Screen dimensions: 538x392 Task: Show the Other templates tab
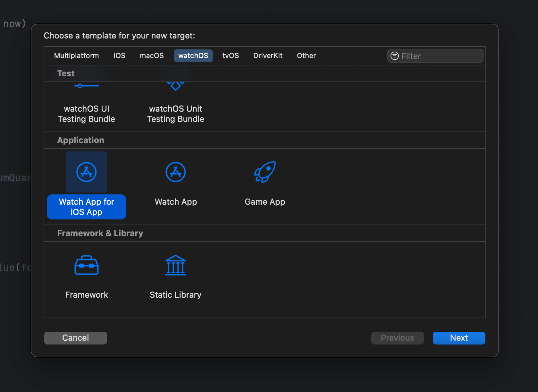click(x=307, y=56)
